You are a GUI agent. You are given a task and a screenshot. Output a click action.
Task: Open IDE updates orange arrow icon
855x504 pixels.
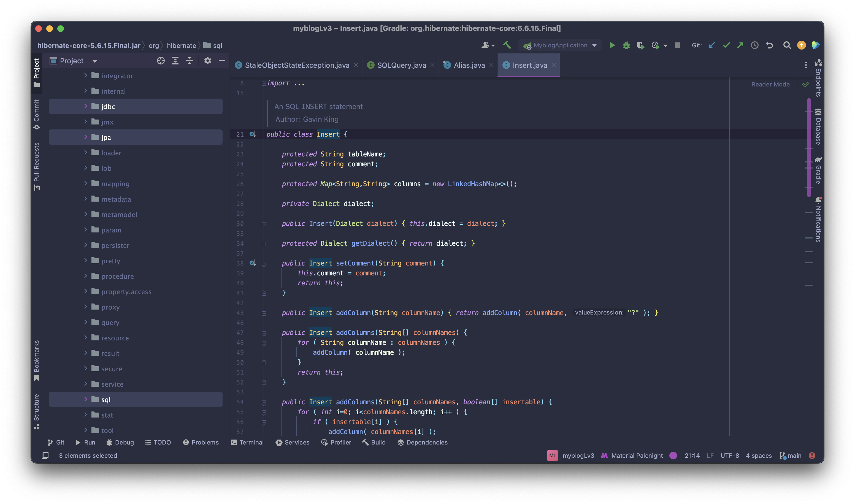click(801, 45)
